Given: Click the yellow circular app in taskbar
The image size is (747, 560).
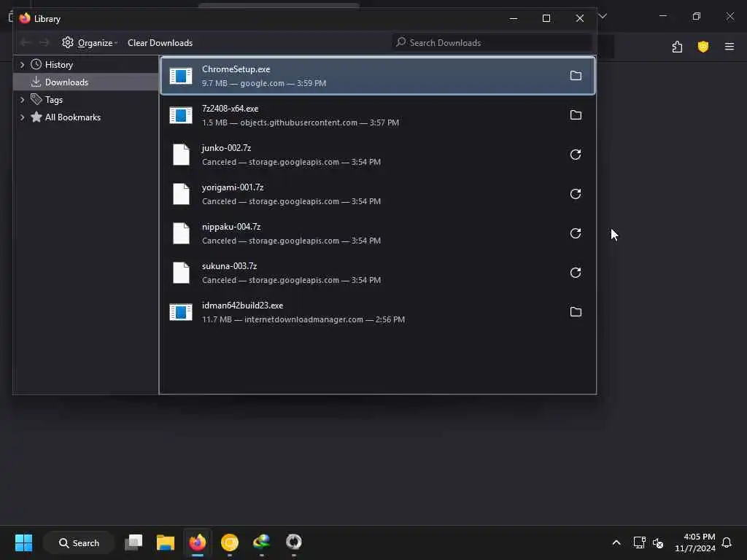Looking at the screenshot, I should click(230, 542).
